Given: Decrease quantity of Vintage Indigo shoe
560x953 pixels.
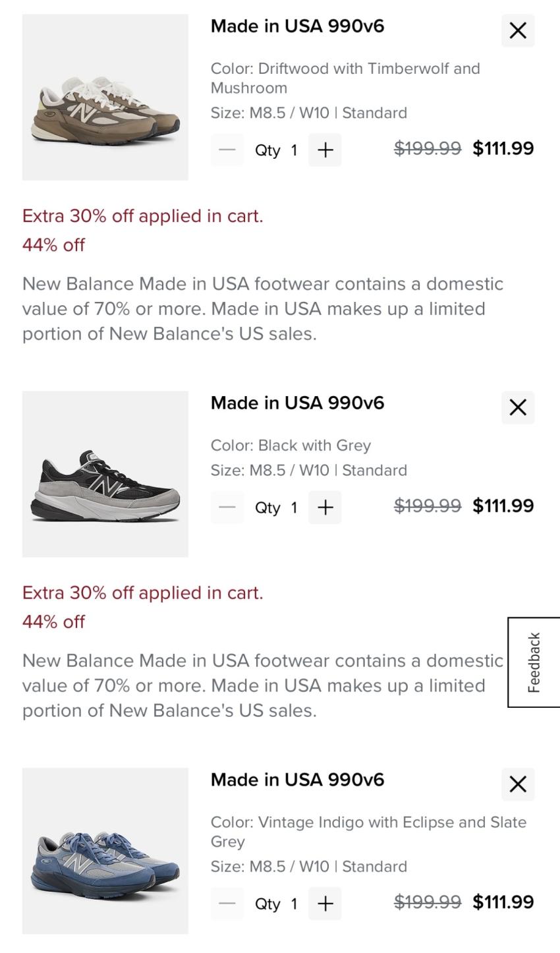Looking at the screenshot, I should tap(227, 904).
